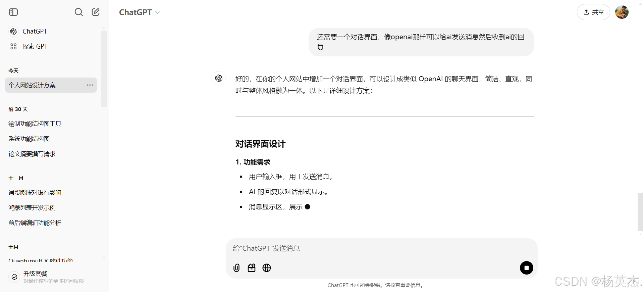Focus the 给"ChatGPT"发送消息 input field
Image resolution: width=644 pixels, height=292 pixels.
[x=381, y=248]
